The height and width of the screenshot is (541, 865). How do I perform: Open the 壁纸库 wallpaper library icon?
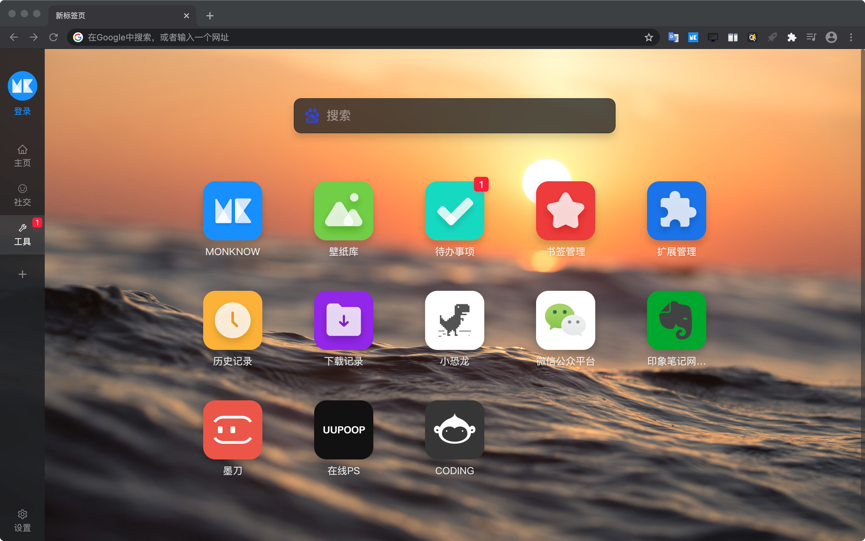[343, 211]
